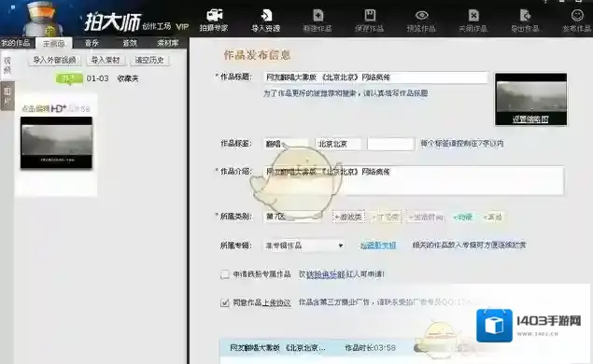This screenshot has height=364, width=593.
Task: Select the vertical 视频 side tab
Action: coord(7,65)
